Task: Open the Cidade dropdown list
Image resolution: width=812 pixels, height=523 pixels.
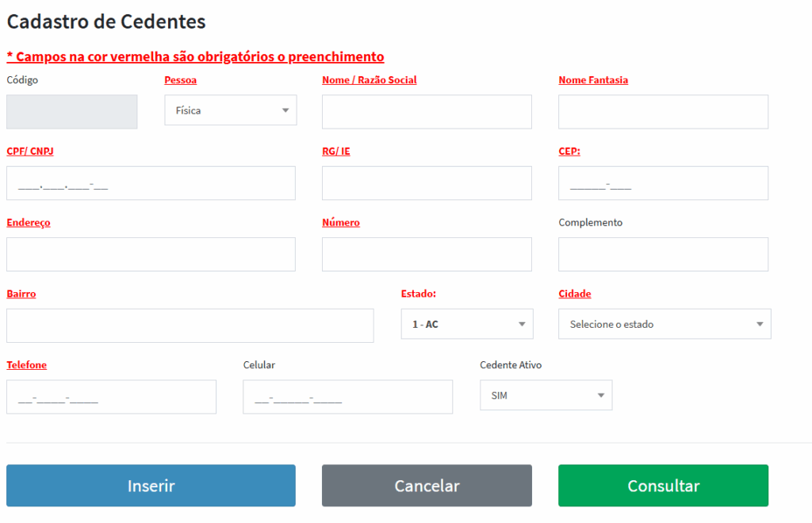Action: click(665, 324)
